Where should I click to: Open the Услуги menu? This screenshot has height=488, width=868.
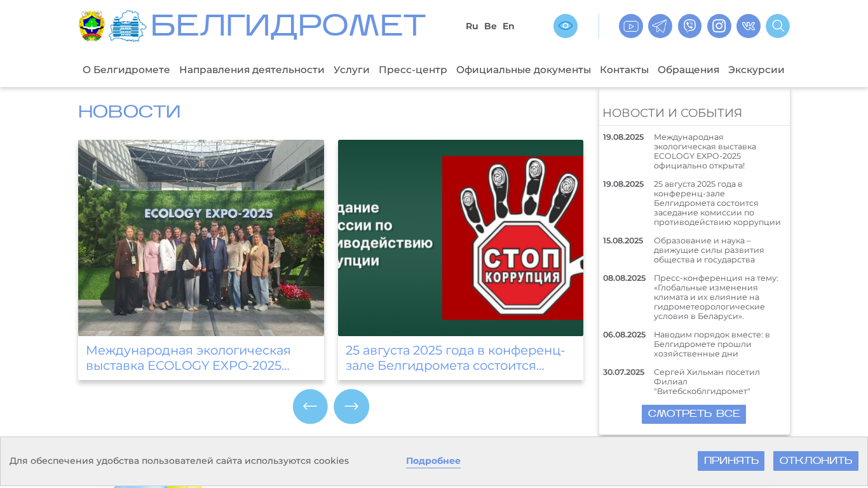point(351,70)
